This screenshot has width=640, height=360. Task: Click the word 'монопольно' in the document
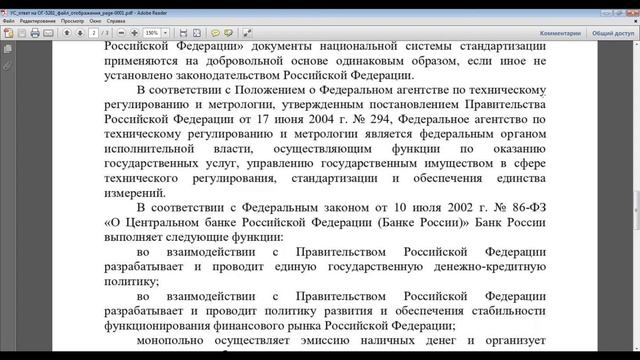point(170,340)
